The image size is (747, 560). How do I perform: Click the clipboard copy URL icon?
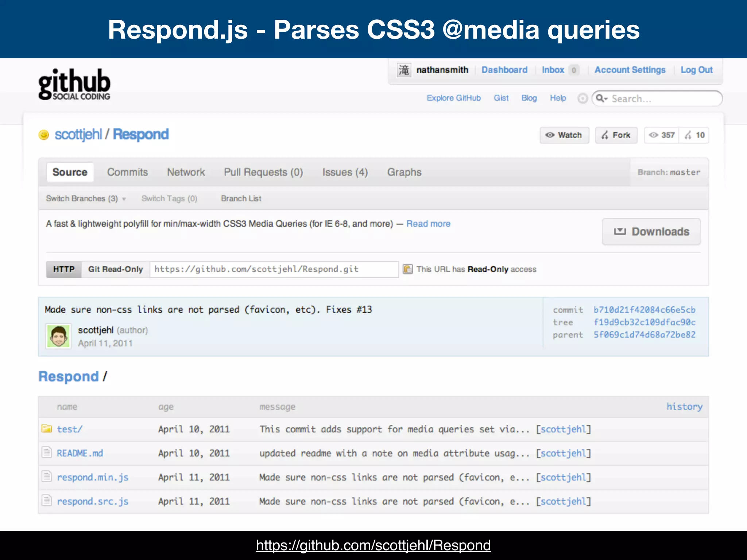pyautogui.click(x=407, y=269)
